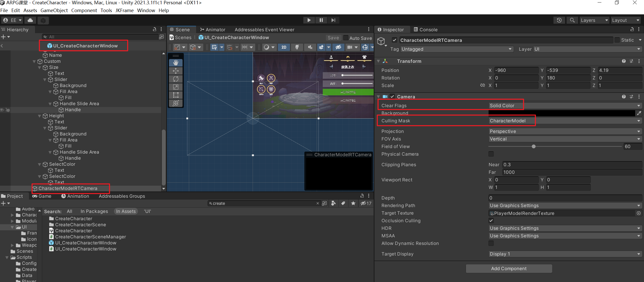
Task: Click the Play button
Action: [309, 20]
